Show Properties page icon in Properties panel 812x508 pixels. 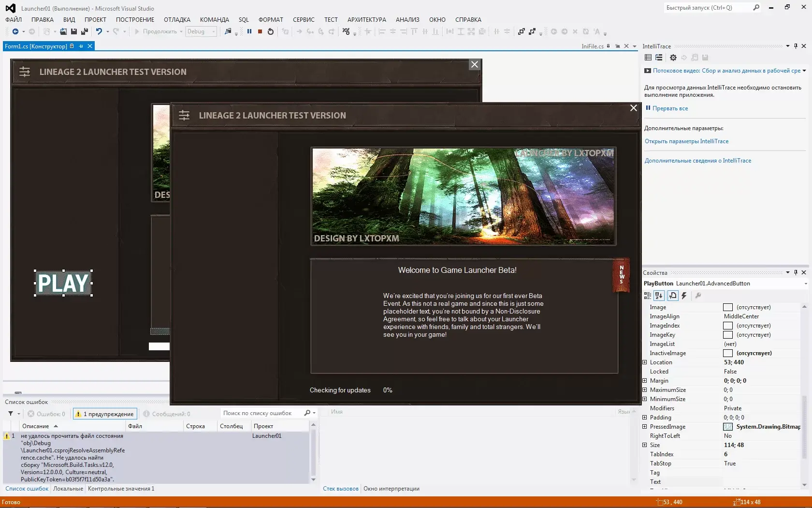tap(673, 296)
